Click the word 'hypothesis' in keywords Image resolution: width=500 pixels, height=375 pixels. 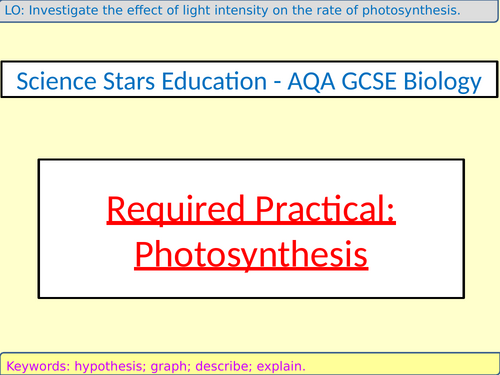coord(110,366)
